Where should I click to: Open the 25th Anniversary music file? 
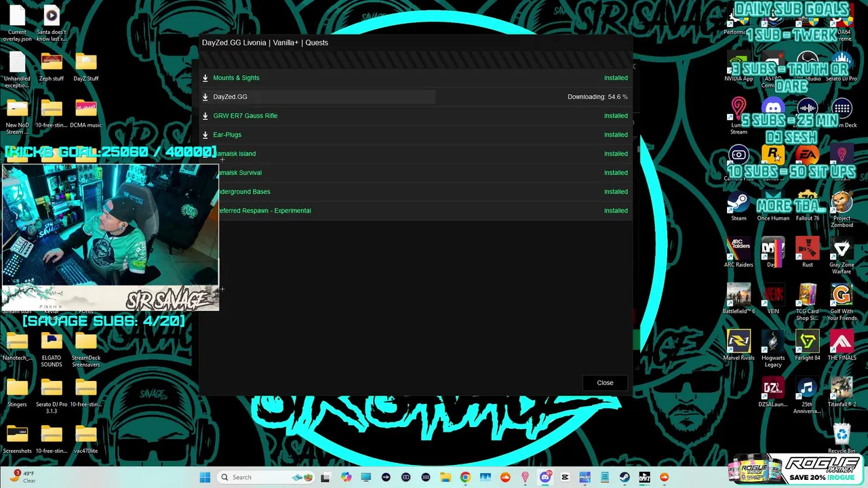pos(808,396)
